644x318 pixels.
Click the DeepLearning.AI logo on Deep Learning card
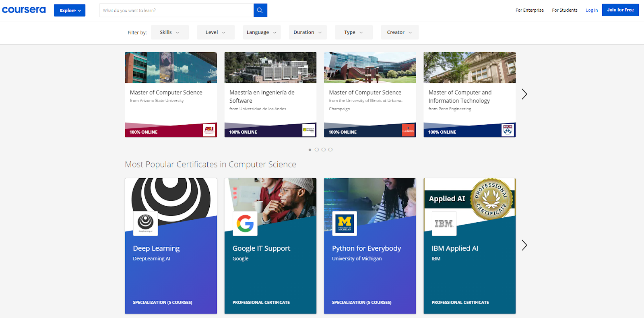[x=146, y=223]
